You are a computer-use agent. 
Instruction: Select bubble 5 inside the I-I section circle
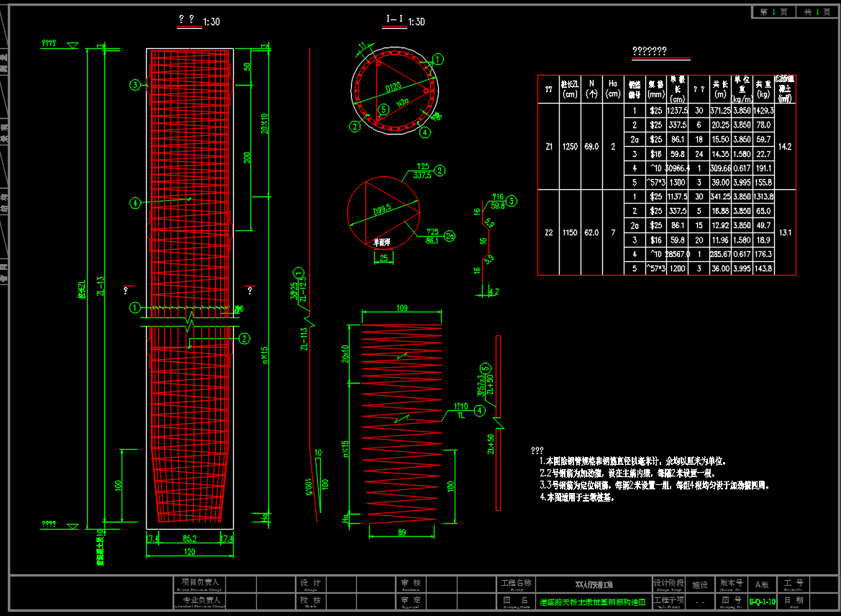coord(383,109)
